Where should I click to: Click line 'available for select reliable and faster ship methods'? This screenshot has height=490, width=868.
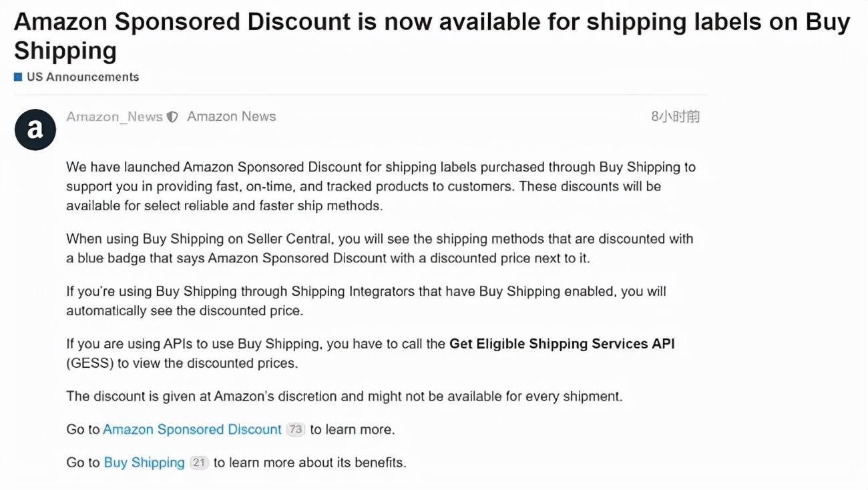point(224,206)
